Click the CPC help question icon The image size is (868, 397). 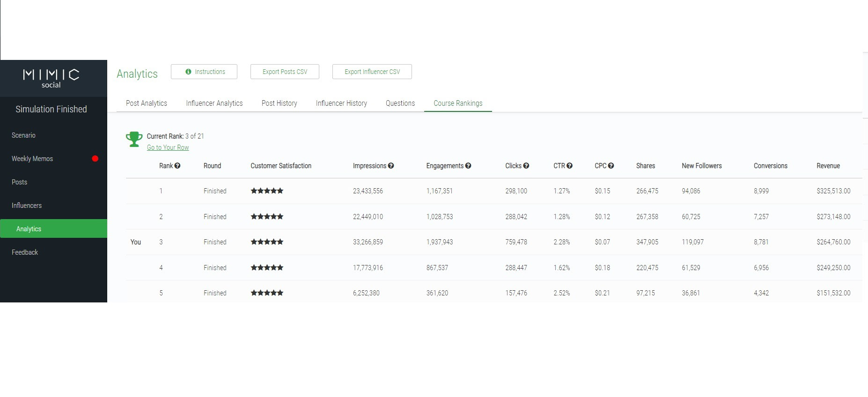(x=611, y=166)
